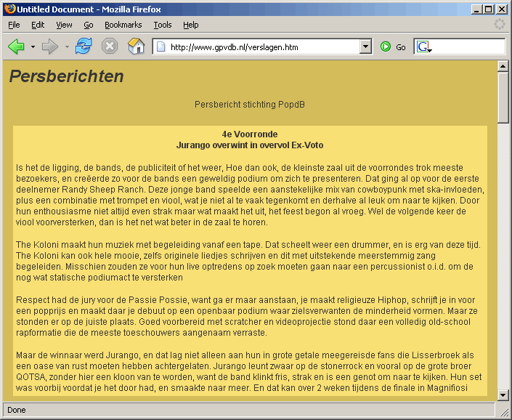Reload the page with the Refresh icon

84,46
